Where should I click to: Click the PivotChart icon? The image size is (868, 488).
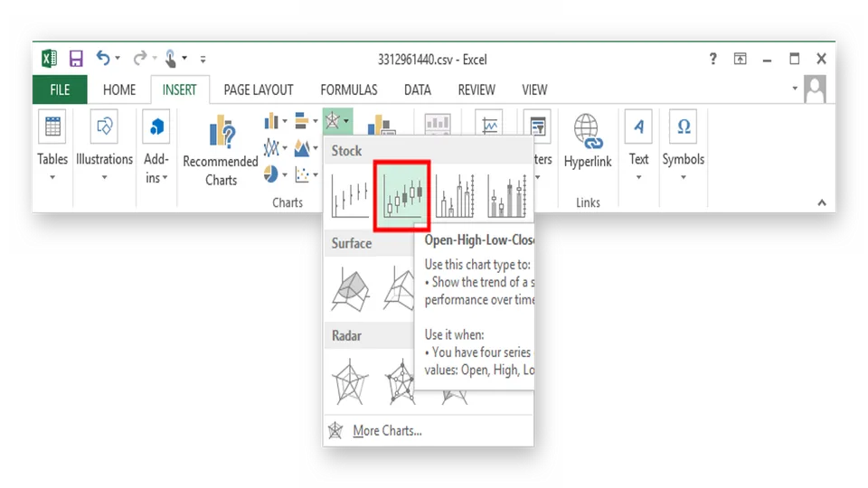(x=382, y=125)
